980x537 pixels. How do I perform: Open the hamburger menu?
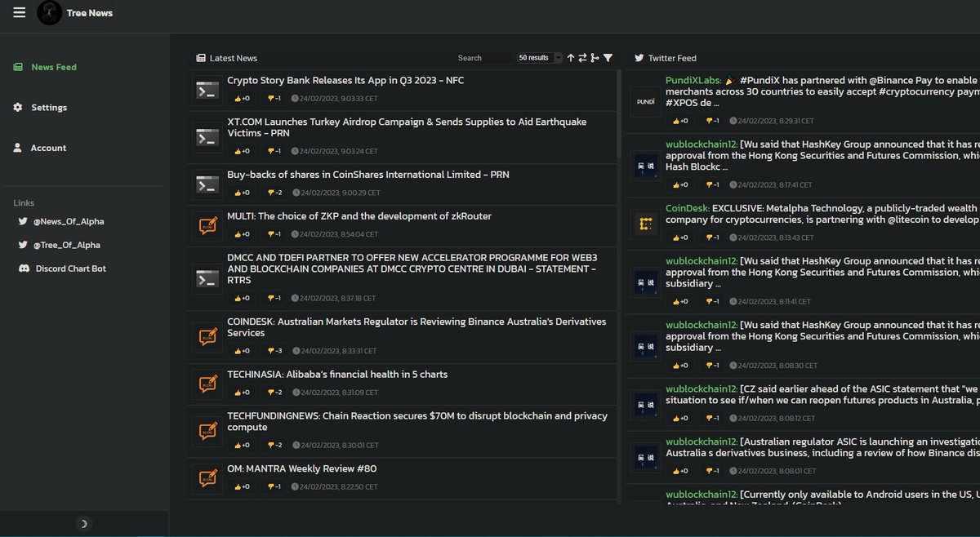pos(20,12)
